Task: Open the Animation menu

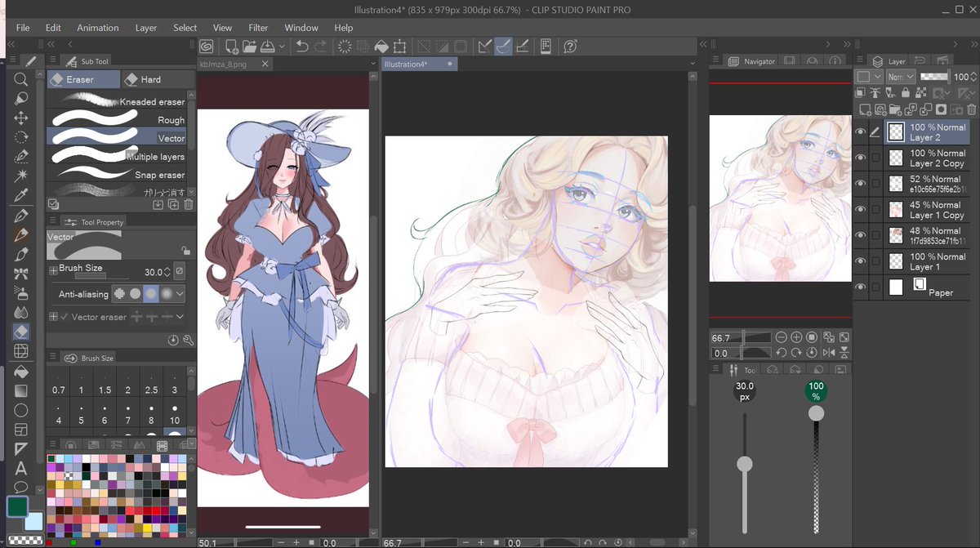Action: click(98, 28)
